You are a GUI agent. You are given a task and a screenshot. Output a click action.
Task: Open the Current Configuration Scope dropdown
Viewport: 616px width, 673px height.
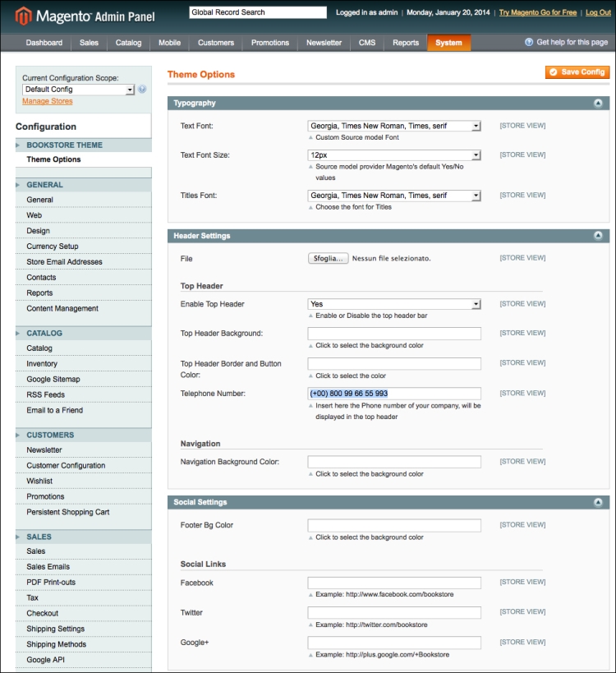coord(79,90)
